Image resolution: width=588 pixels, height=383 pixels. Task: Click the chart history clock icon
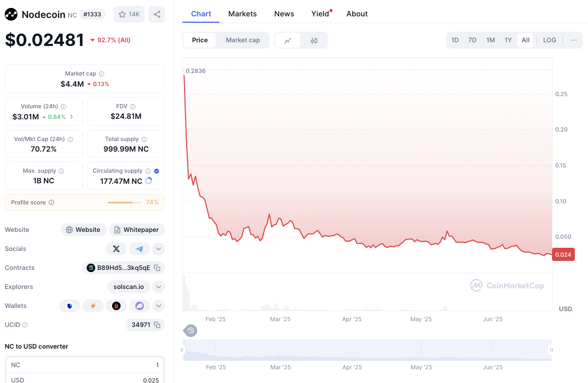pyautogui.click(x=190, y=331)
